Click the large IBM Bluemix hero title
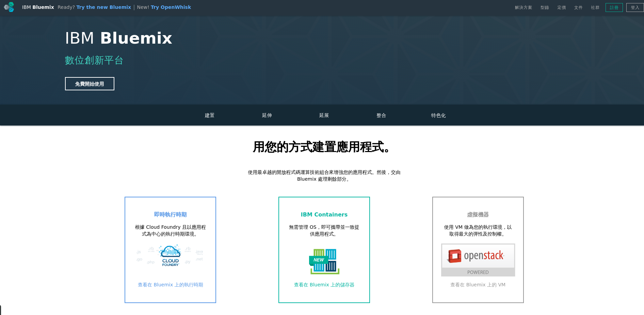The width and height of the screenshot is (644, 315). pyautogui.click(x=118, y=38)
